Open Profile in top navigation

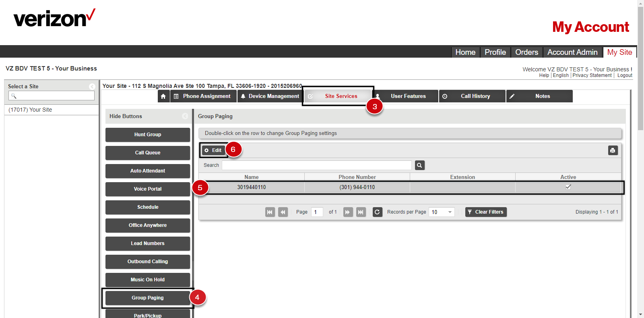point(495,52)
